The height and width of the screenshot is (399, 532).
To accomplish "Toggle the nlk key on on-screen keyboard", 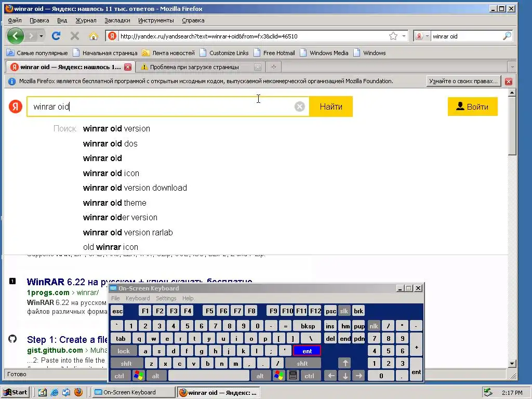I will point(374,326).
